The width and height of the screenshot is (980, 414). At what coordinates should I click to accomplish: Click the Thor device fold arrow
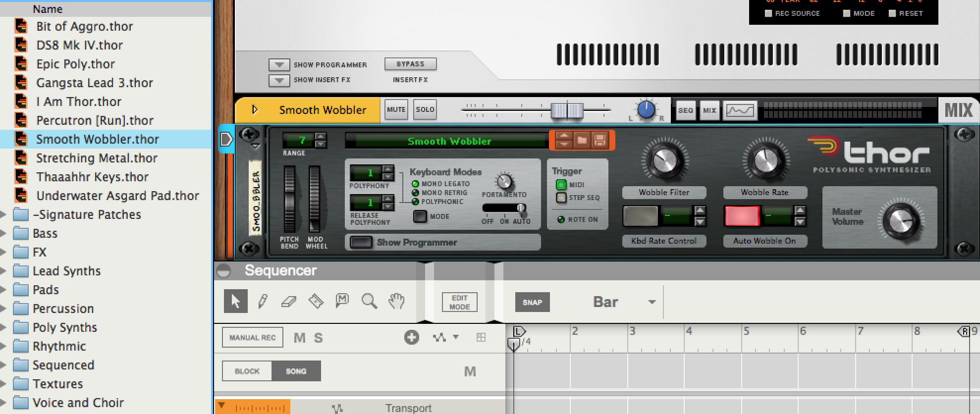(x=256, y=146)
